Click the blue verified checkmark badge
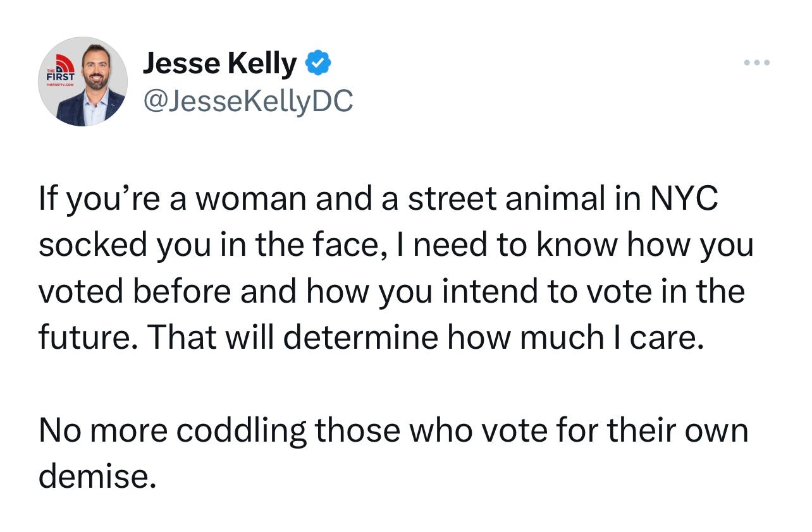Screen dimensions: 812x532 [x=318, y=63]
